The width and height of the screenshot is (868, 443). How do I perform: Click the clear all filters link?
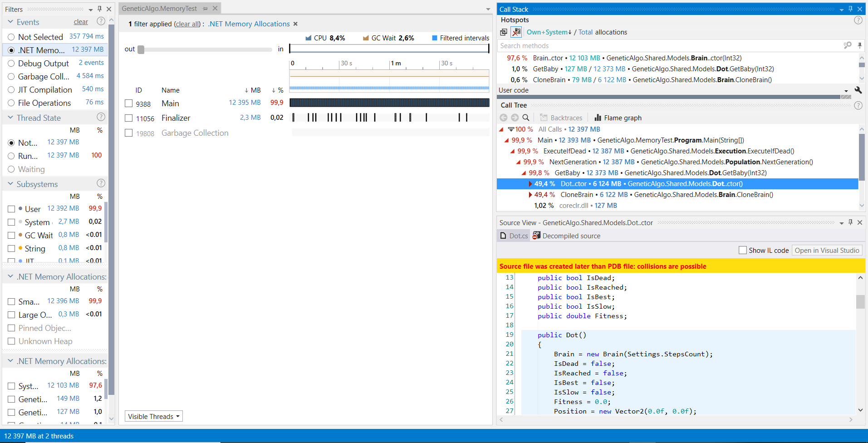coord(187,24)
